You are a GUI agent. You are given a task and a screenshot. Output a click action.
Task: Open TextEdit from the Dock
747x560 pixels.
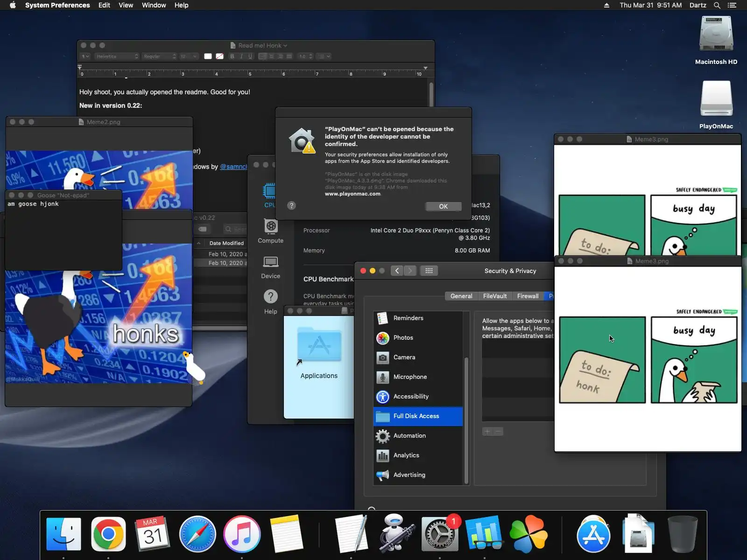(x=351, y=534)
